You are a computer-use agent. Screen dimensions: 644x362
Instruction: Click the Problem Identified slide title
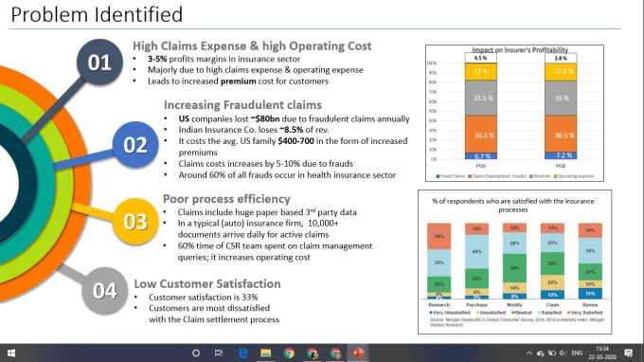coord(97,14)
